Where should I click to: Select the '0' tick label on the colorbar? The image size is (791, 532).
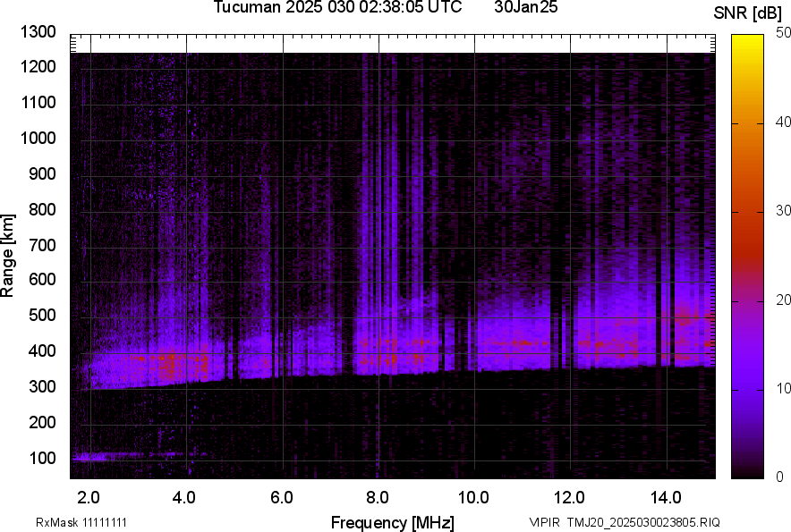click(x=780, y=477)
